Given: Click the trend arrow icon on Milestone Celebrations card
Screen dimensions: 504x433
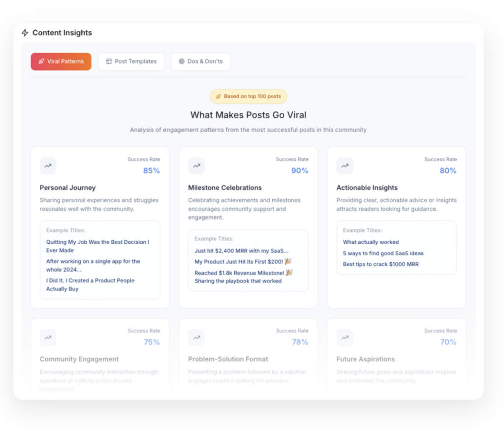Looking at the screenshot, I should pos(196,166).
